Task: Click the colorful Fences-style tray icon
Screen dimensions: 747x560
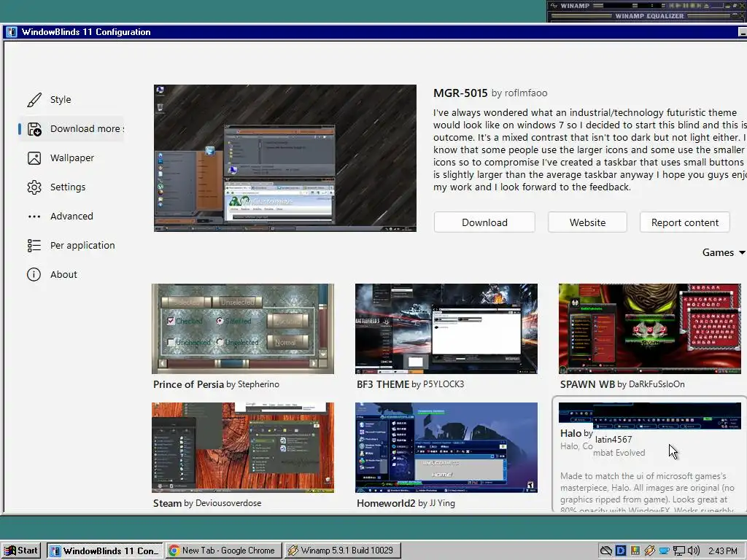Action: pos(635,551)
